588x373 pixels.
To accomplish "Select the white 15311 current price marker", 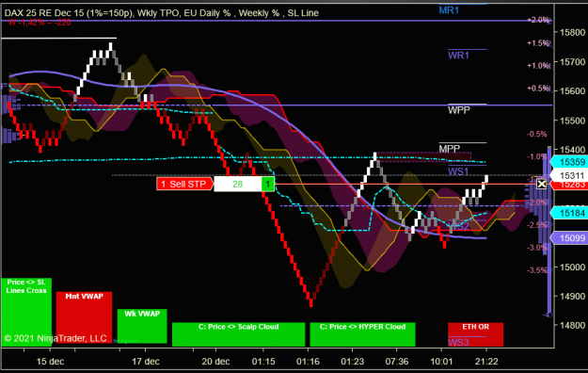I will click(569, 175).
